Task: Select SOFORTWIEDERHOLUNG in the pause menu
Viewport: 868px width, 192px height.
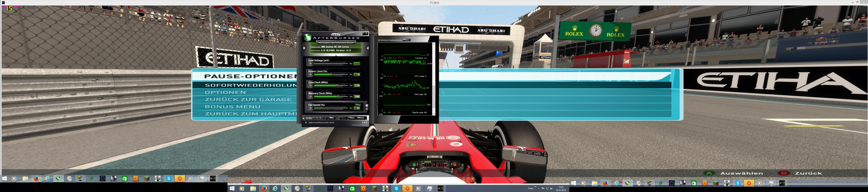Action: coord(251,85)
